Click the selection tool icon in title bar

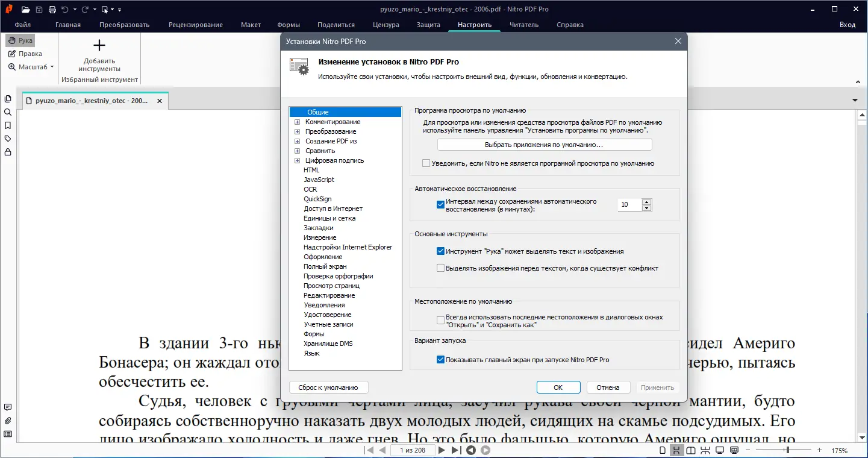pos(105,9)
